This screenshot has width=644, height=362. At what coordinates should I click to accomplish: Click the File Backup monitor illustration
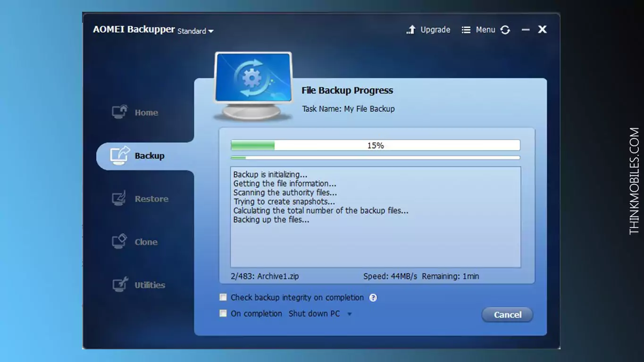(x=253, y=86)
